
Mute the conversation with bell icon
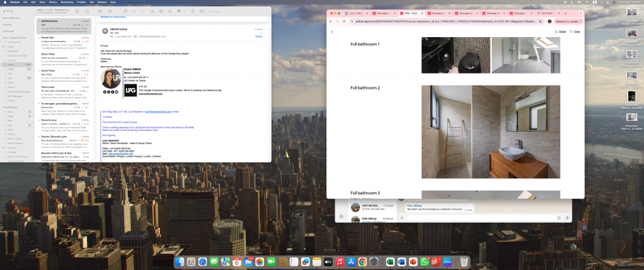[x=192, y=11]
